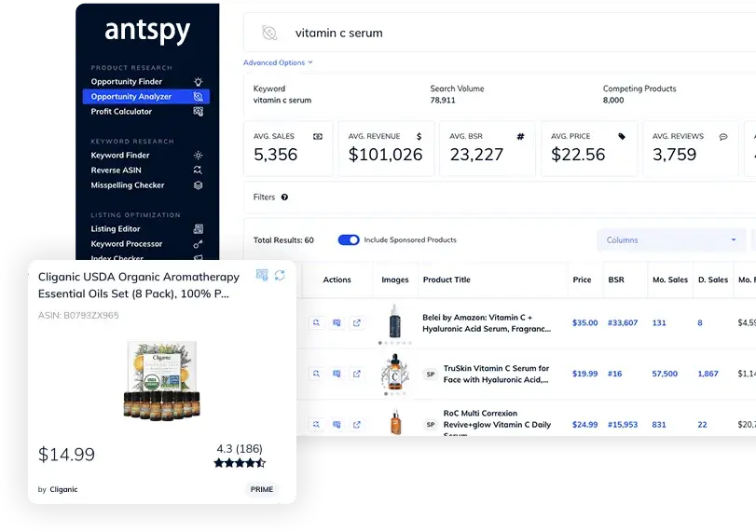Click the Product Title column header

[447, 280]
